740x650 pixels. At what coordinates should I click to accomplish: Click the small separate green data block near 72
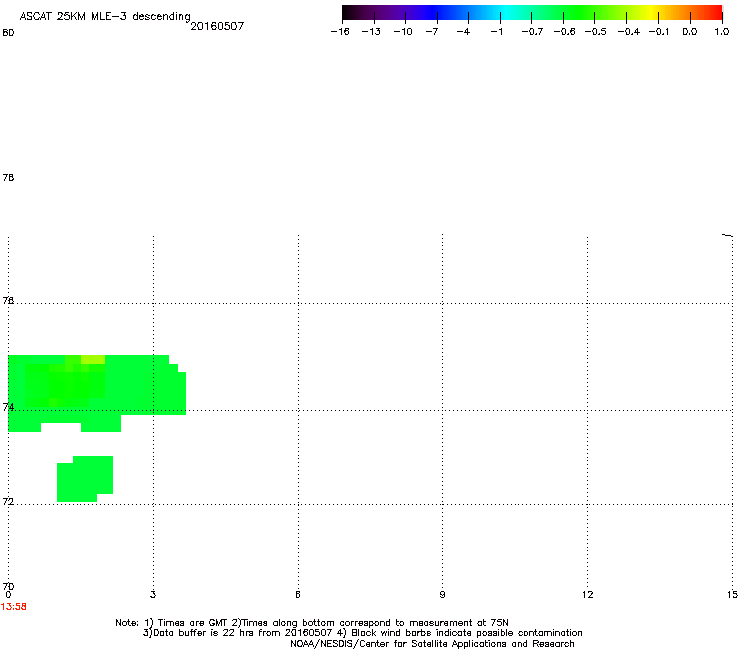(x=85, y=479)
